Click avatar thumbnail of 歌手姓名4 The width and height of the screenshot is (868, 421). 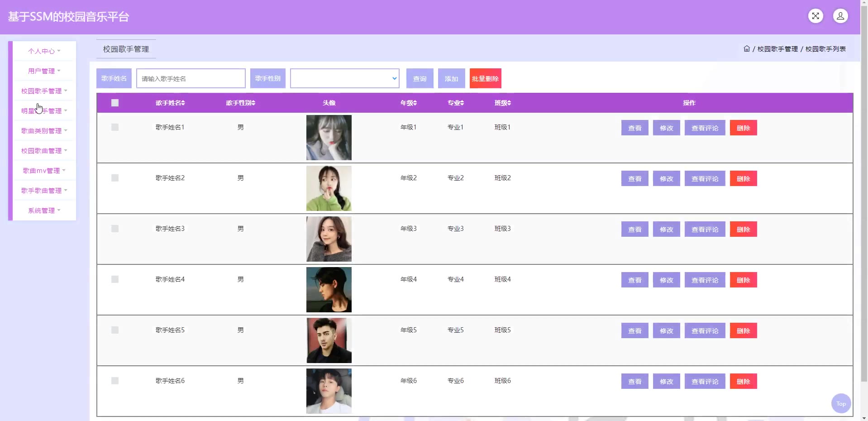coord(329,290)
